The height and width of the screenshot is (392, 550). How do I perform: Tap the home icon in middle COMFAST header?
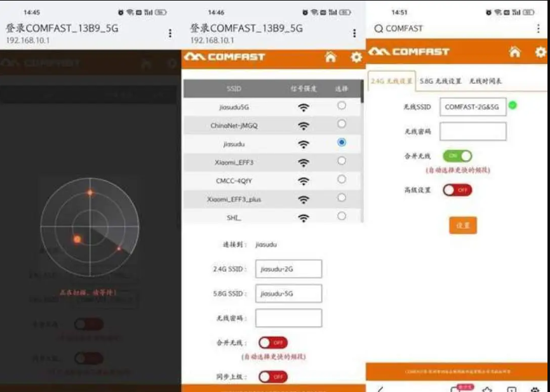(x=330, y=57)
